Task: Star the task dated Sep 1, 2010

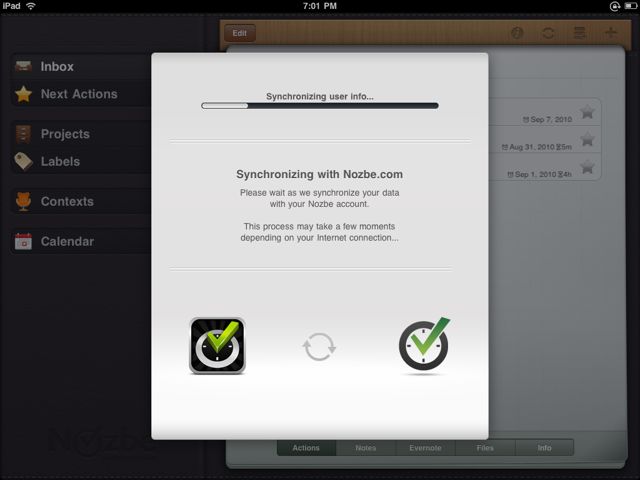Action: [587, 167]
